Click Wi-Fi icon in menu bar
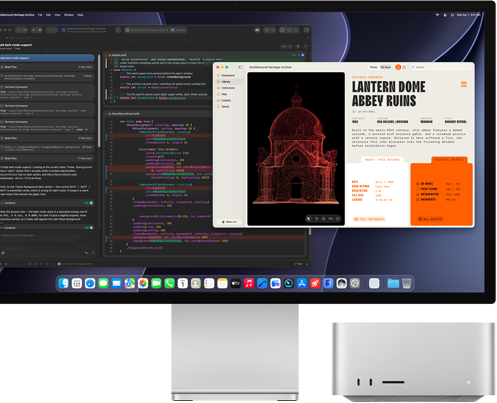This screenshot has width=497, height=403. pyautogui.click(x=437, y=15)
